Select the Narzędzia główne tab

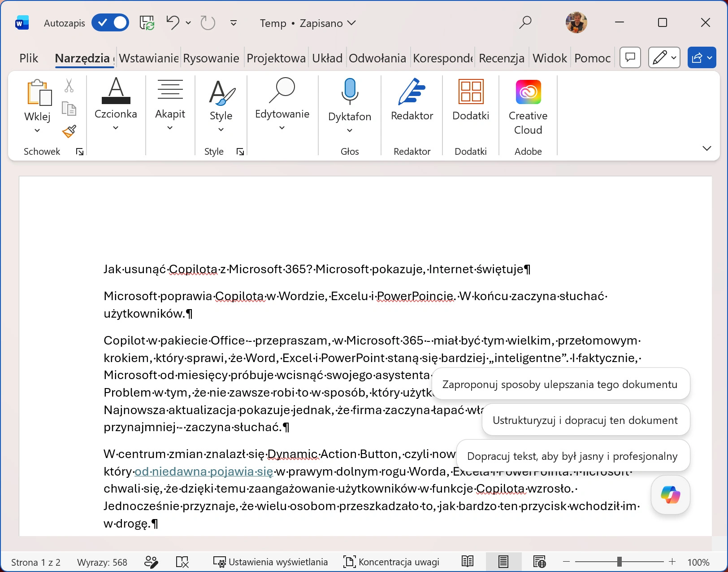(84, 58)
